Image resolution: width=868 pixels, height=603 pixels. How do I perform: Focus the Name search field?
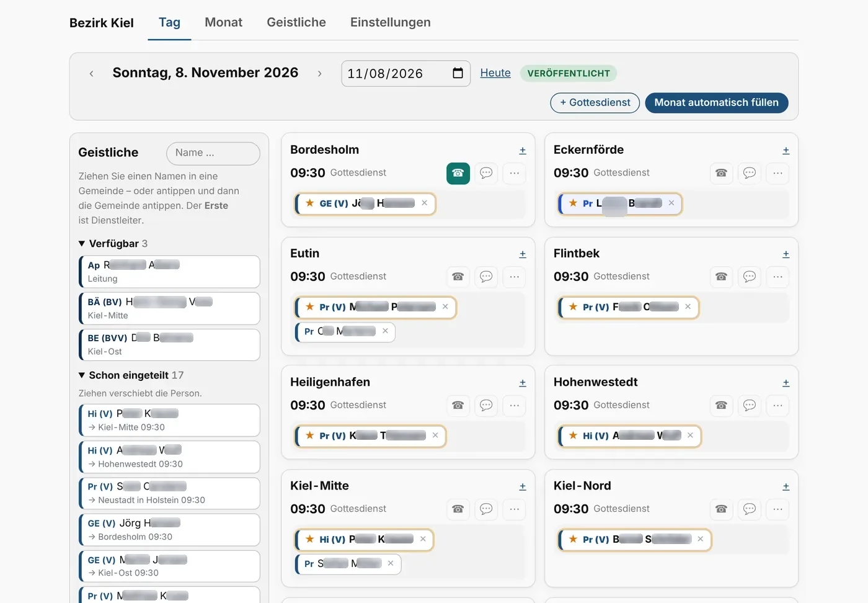pos(213,153)
